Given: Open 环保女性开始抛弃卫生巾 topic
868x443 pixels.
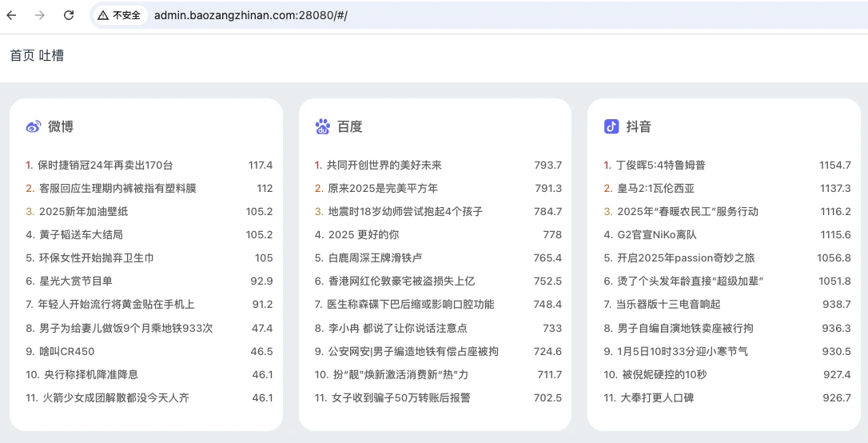Looking at the screenshot, I should point(97,258).
